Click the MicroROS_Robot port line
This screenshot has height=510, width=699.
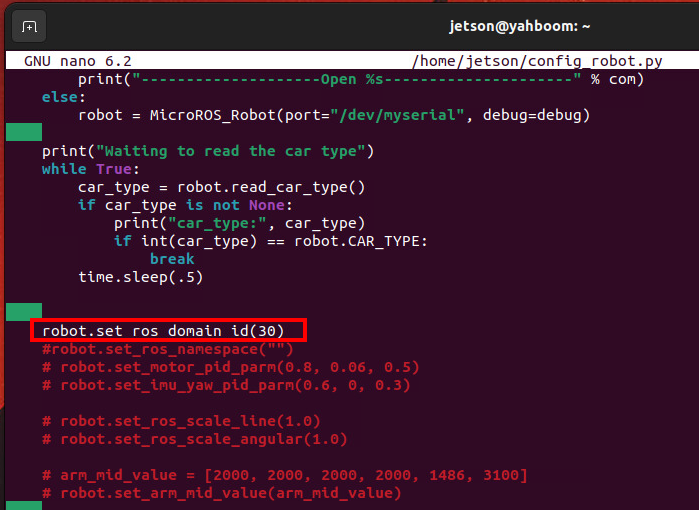click(334, 115)
